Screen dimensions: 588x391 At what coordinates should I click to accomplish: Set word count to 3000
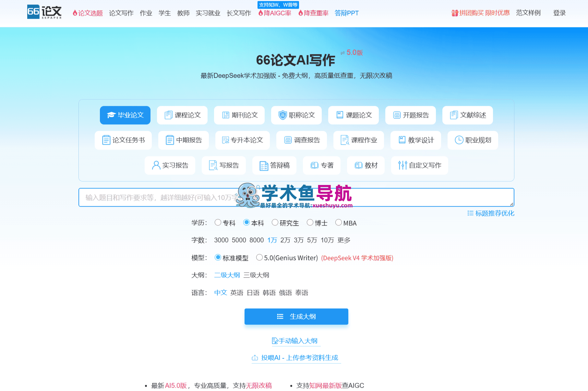[x=221, y=240]
